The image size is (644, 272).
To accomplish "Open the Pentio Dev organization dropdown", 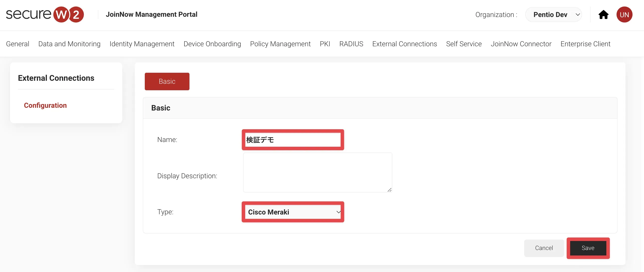I will [x=553, y=15].
